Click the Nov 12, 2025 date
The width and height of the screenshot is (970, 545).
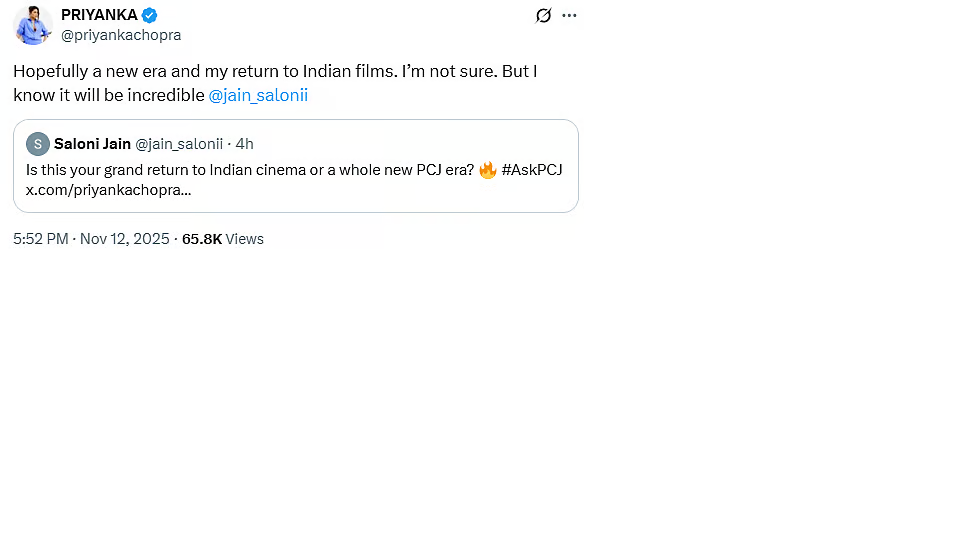[x=125, y=239]
